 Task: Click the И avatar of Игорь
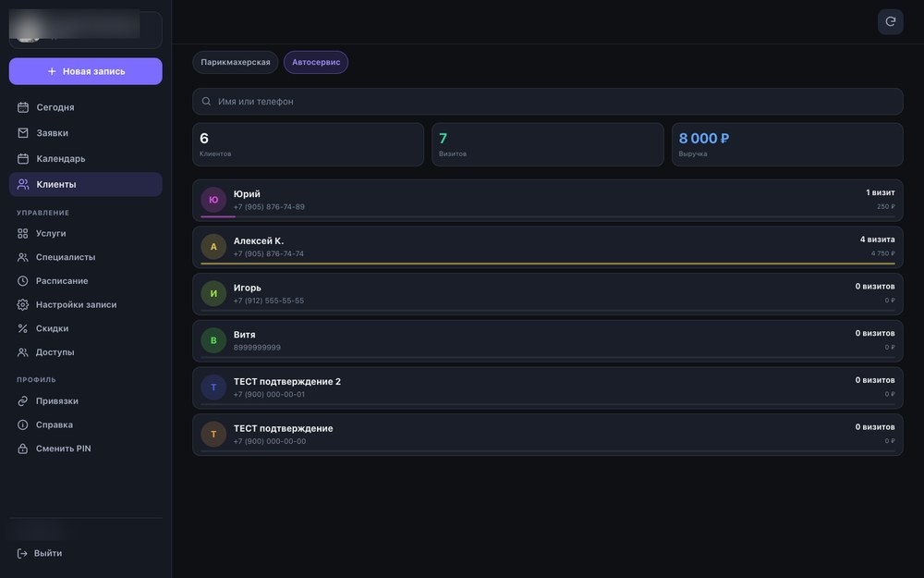pyautogui.click(x=213, y=294)
